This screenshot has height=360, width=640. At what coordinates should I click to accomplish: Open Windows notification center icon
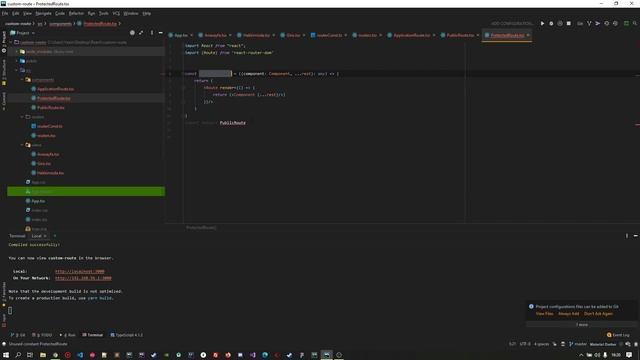(629, 355)
